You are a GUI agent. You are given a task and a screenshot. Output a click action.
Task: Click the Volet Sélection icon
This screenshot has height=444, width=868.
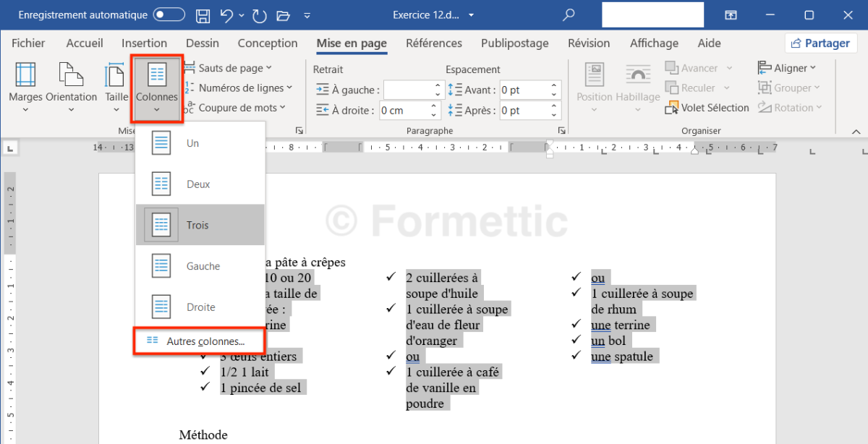click(x=671, y=108)
